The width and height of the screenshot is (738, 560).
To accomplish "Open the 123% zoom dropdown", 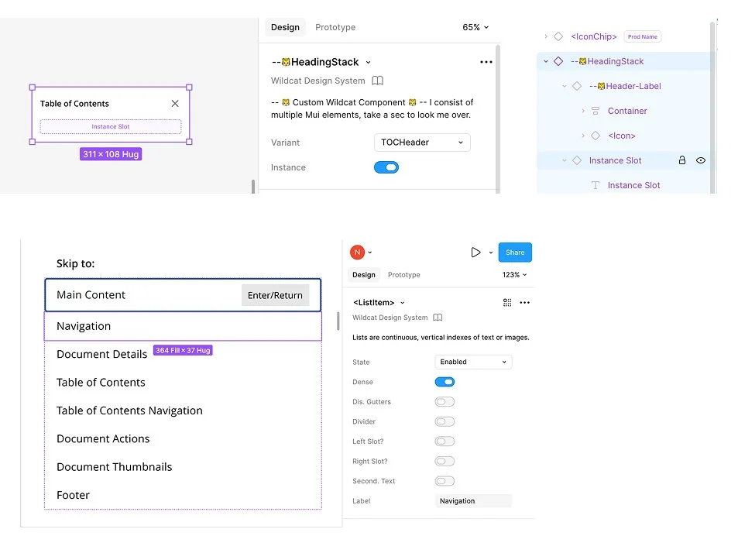I will coord(514,275).
